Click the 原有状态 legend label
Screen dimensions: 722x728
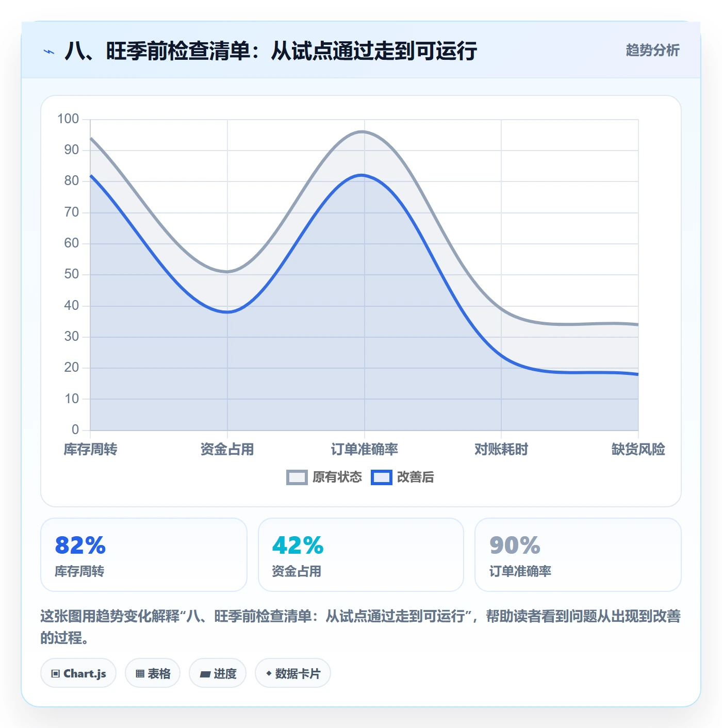(337, 477)
